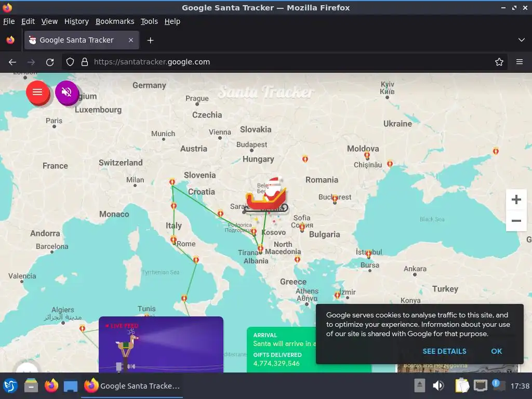Open Firefox application menu hamburger
Viewport: 532px width, 399px height.
[519, 62]
